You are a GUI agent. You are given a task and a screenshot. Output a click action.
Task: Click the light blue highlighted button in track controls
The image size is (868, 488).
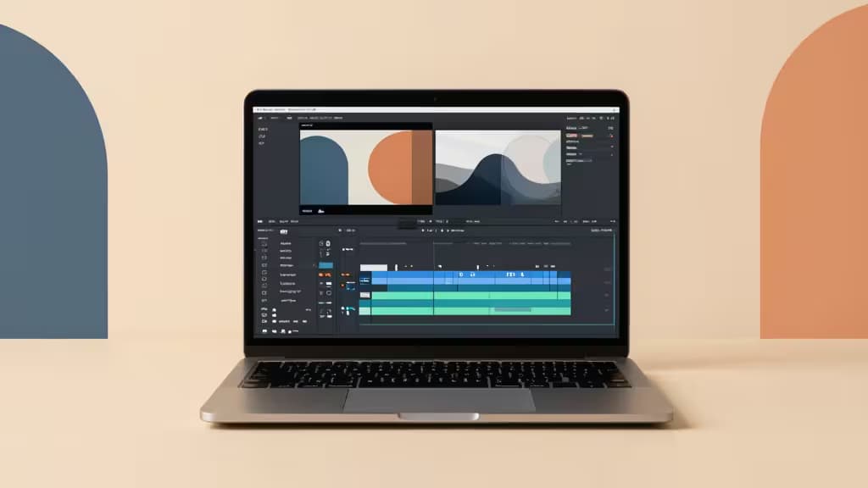point(325,265)
